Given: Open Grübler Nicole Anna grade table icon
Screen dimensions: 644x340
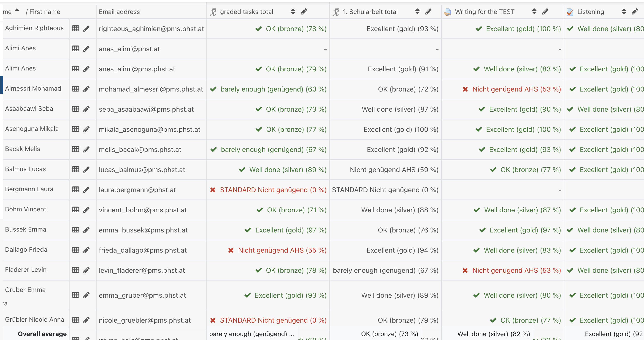Looking at the screenshot, I should [76, 320].
